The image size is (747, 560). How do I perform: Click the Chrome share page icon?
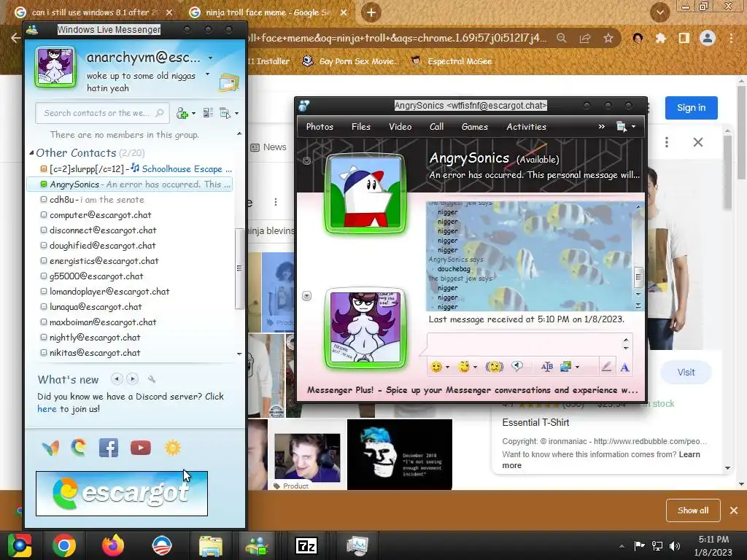pos(585,38)
